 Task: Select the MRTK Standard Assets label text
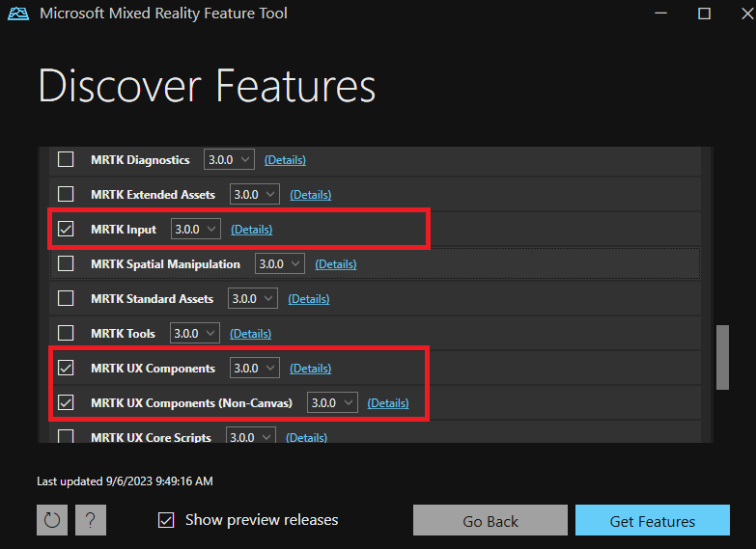pos(152,299)
